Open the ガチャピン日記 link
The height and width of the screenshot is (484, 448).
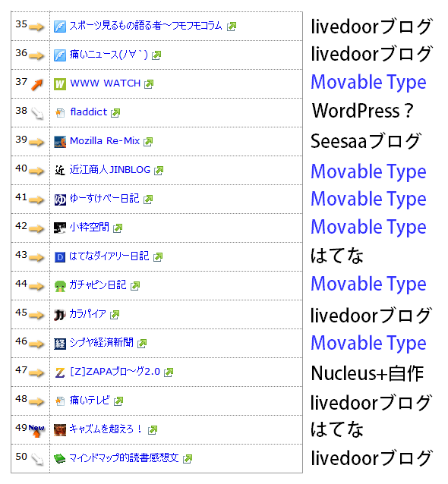click(x=98, y=285)
